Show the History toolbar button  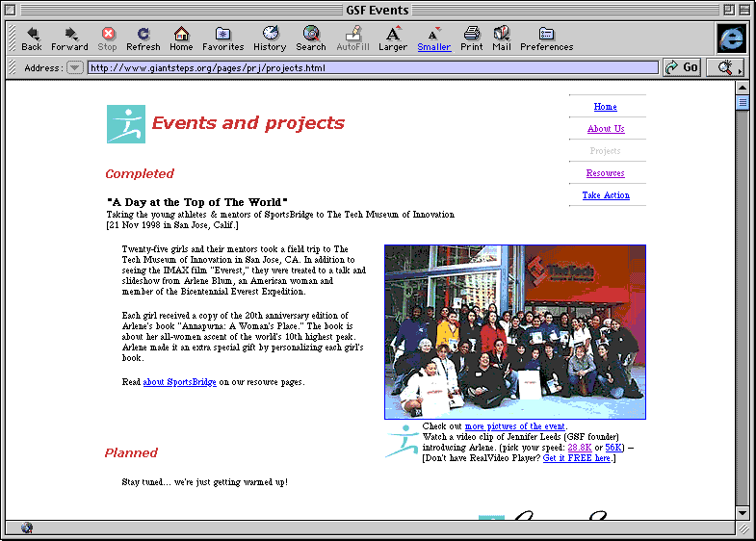pos(270,39)
